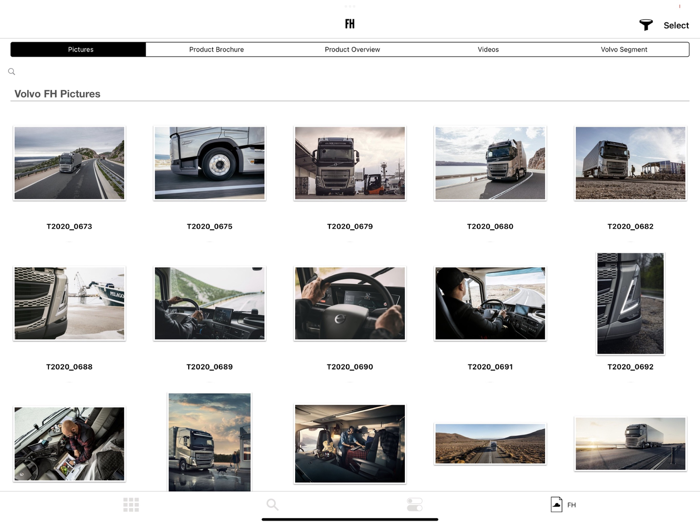Click the T2020_0690 label
The image size is (700, 525).
click(x=350, y=367)
